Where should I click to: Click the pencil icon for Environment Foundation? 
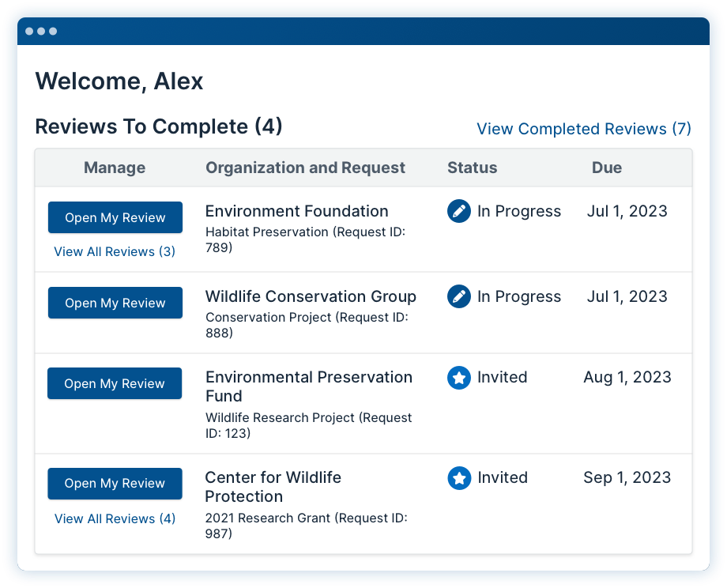click(459, 212)
